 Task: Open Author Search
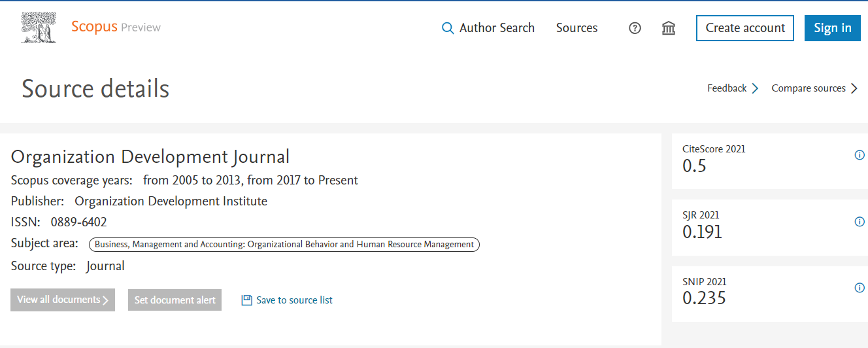[497, 28]
